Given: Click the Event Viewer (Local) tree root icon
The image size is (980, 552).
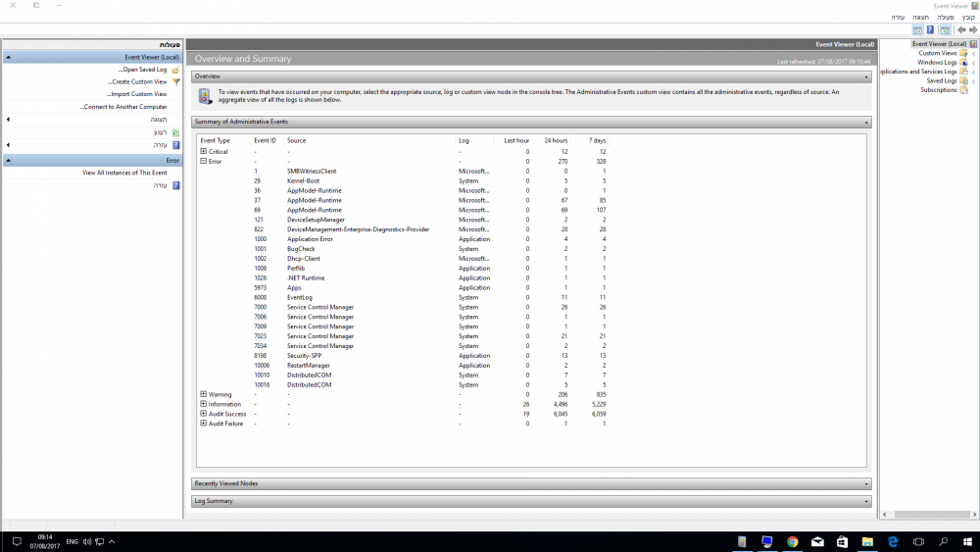Looking at the screenshot, I should 974,44.
